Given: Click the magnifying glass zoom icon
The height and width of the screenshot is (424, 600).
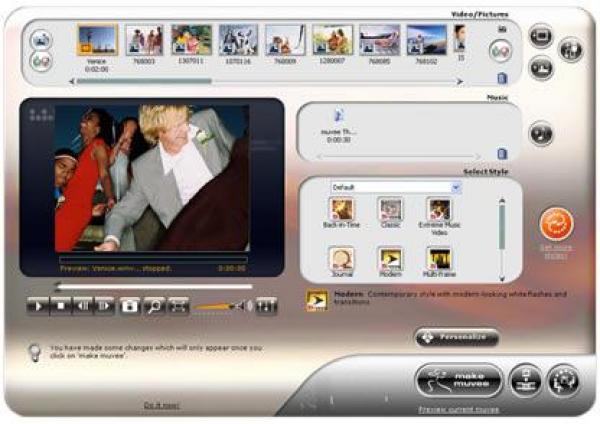Looking at the screenshot, I should pyautogui.click(x=153, y=306).
